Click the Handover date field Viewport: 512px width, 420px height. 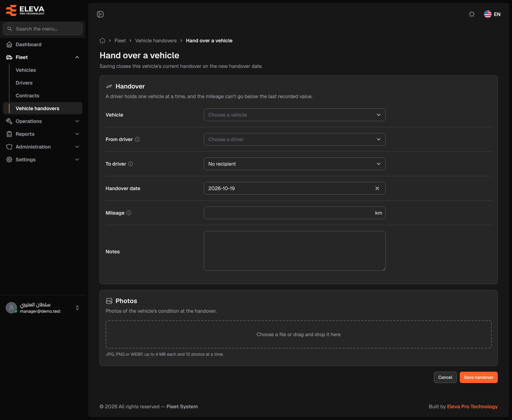[295, 188]
